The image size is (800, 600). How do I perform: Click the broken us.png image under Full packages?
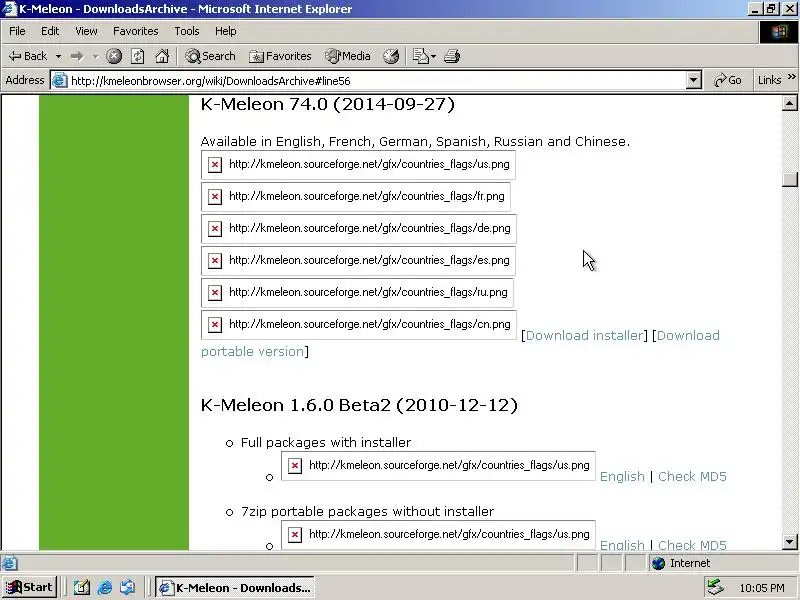click(x=438, y=466)
